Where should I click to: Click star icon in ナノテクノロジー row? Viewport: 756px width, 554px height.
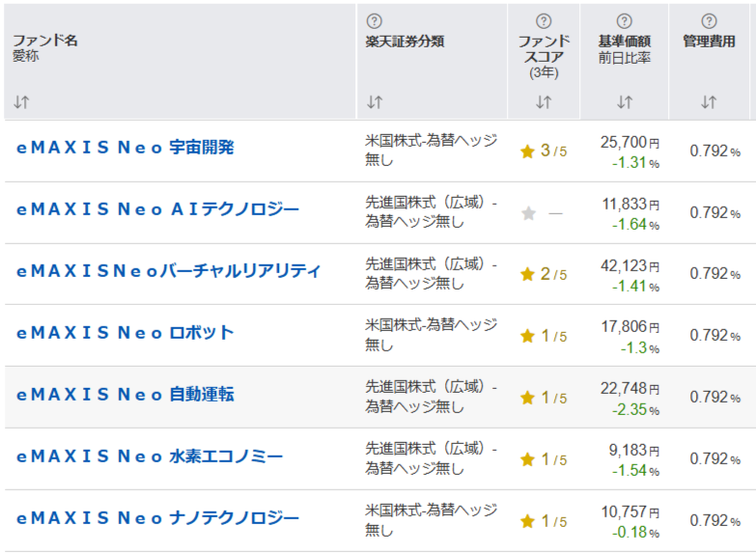tap(528, 521)
